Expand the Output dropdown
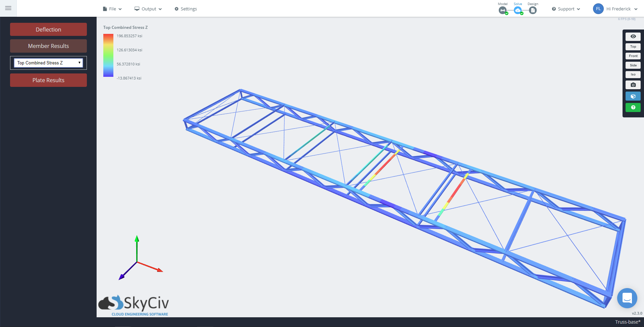Screen dimensions: 644x327 [x=148, y=9]
